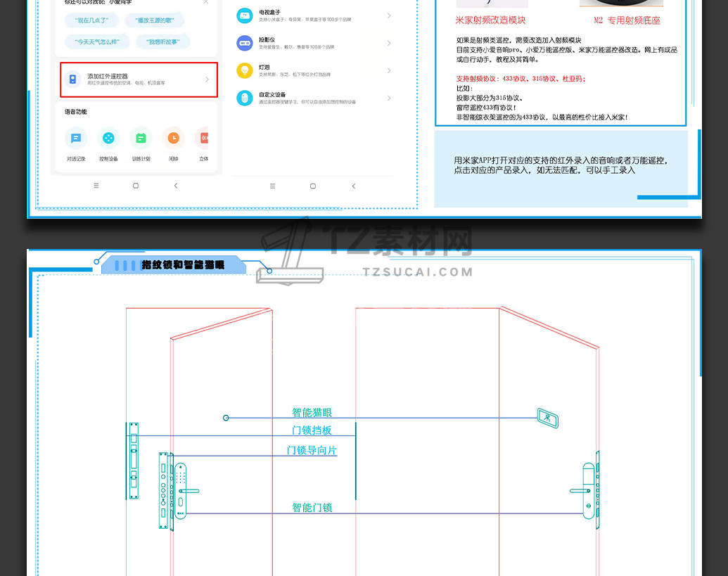Screen dimensions: 728x576
Task: Click the small peephole circle on the left door
Action: tap(226, 418)
